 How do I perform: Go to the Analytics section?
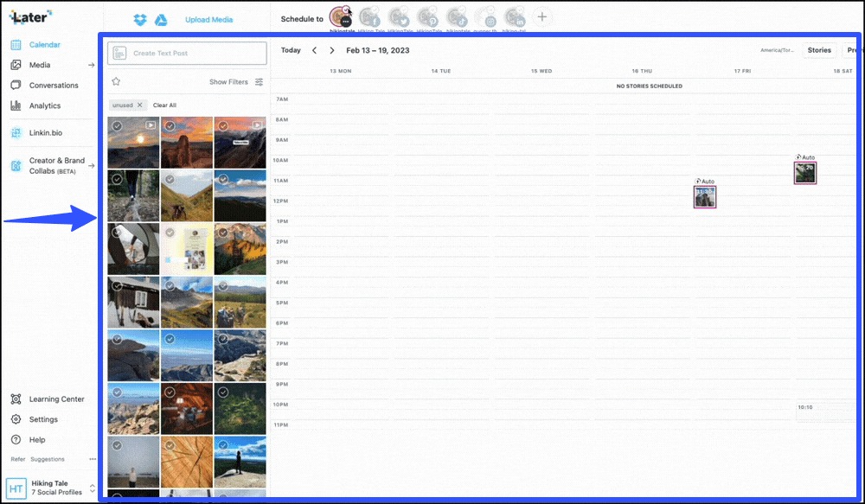click(x=48, y=105)
